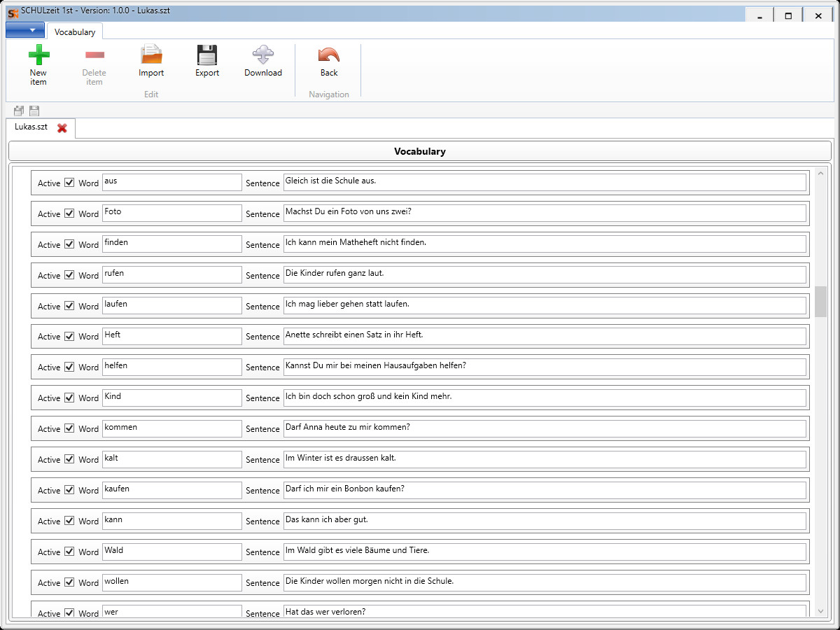Click the scrollbar down arrow
The image size is (840, 630).
point(820,611)
